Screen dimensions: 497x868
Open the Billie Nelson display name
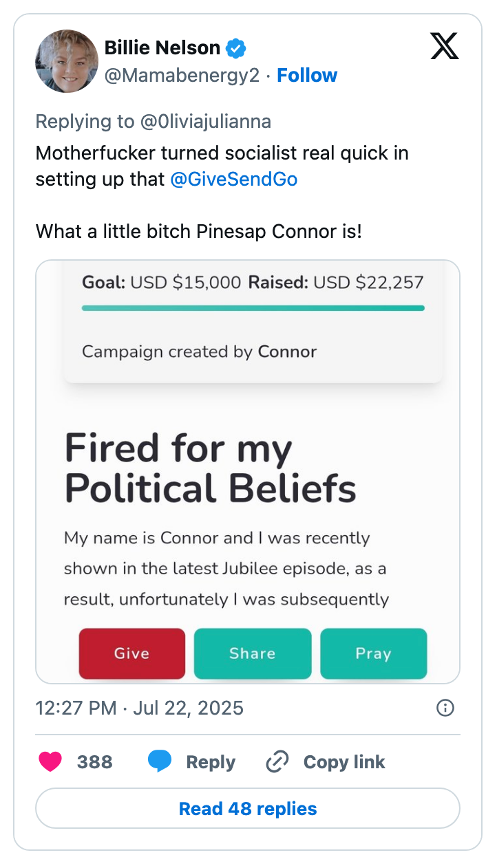(x=162, y=48)
